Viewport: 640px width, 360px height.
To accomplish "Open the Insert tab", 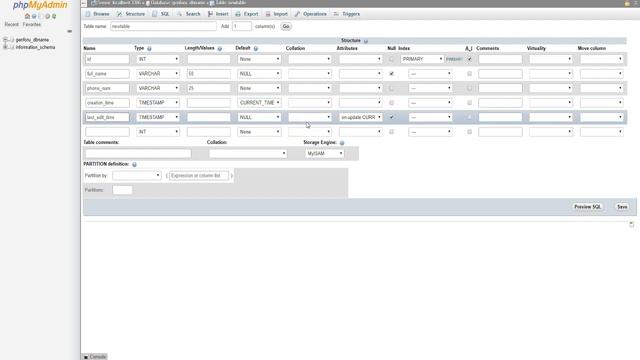I will 218,14.
